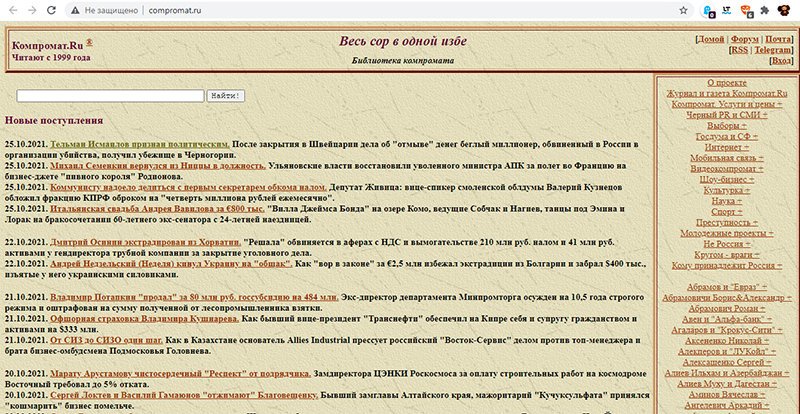Open the puzzle-piece Extensions menu

764,10
